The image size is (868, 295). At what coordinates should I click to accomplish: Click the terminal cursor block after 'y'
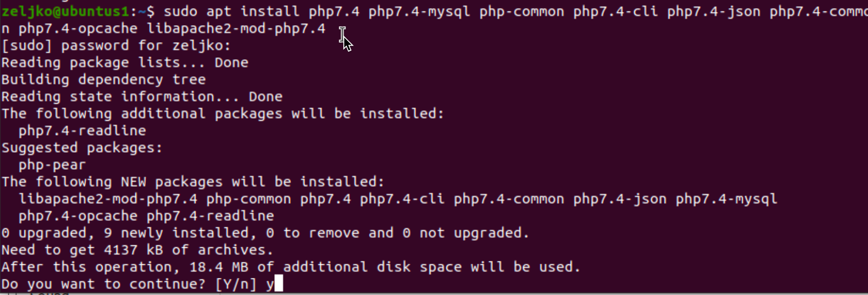(x=278, y=284)
